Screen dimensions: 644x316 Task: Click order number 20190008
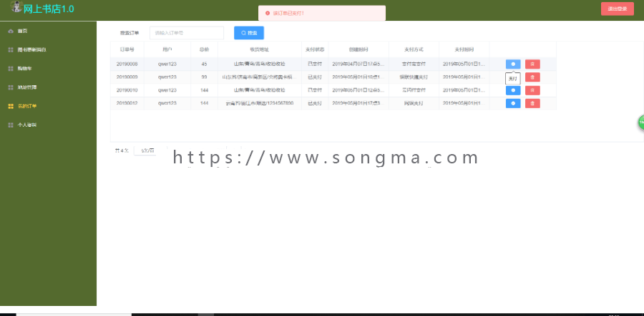[127, 64]
